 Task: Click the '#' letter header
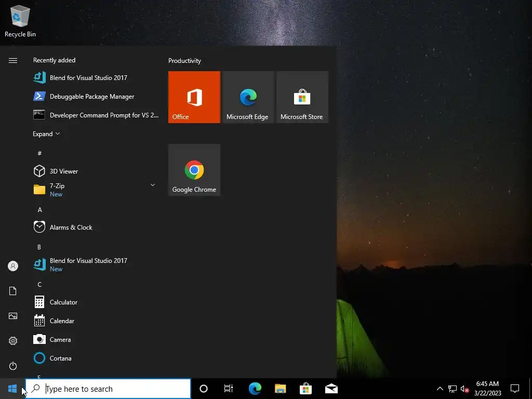39,153
